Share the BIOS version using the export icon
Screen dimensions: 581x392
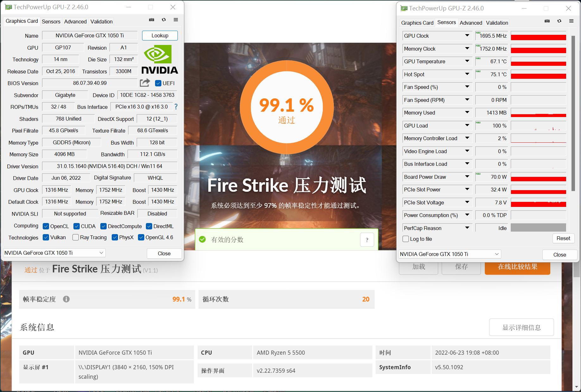[144, 83]
